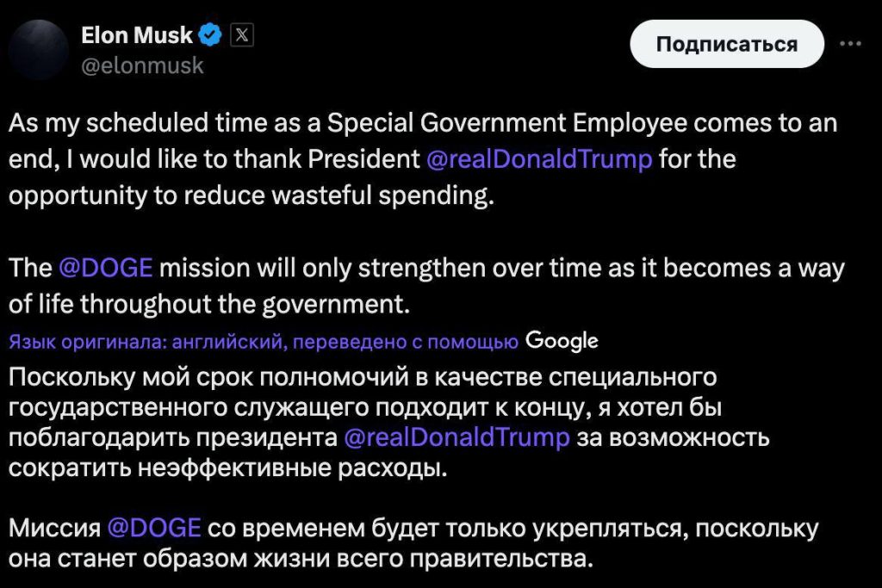Screen dimensions: 882x588
Task: Click Elon Musk's profile avatar
Action: [38, 49]
